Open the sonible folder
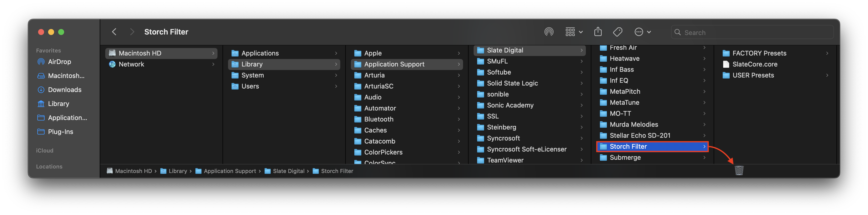 pyautogui.click(x=530, y=94)
